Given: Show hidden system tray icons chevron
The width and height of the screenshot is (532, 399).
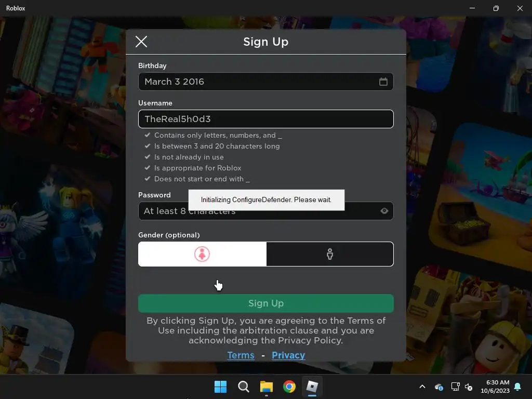Looking at the screenshot, I should point(422,387).
